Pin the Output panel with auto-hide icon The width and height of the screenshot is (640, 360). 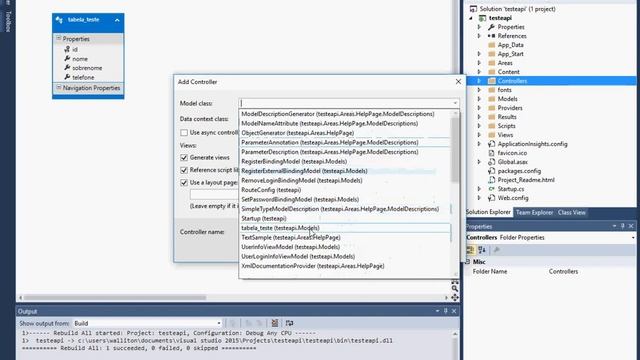[446, 311]
